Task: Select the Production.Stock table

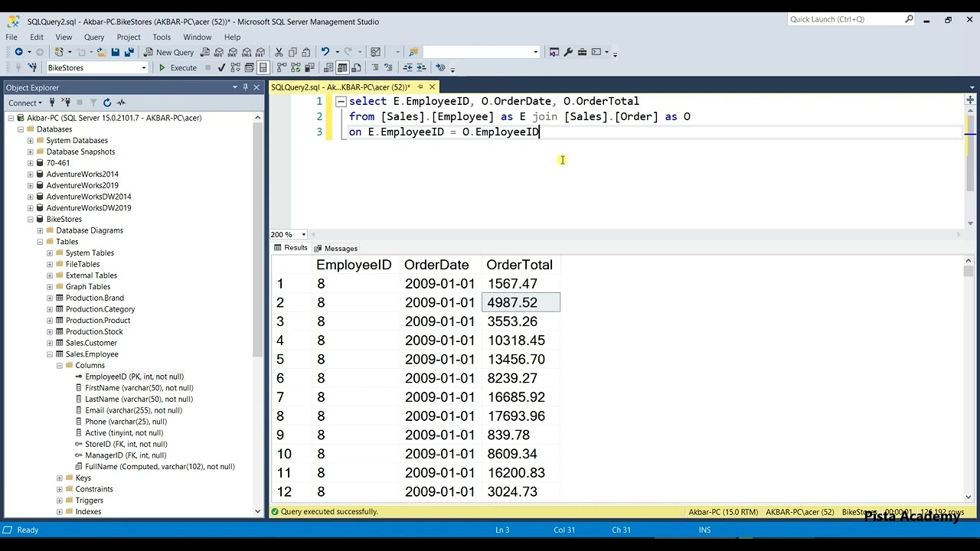Action: tap(94, 331)
